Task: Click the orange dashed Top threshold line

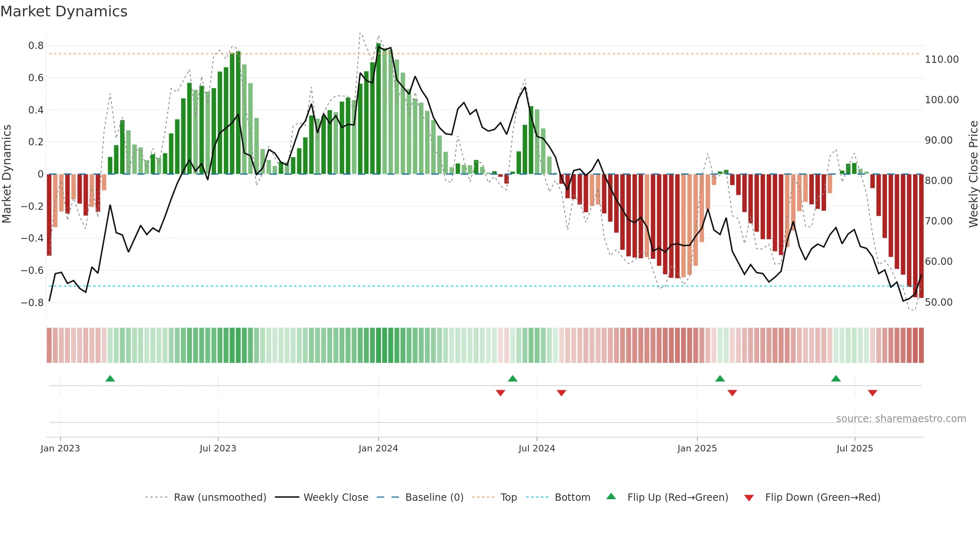Action: click(484, 54)
